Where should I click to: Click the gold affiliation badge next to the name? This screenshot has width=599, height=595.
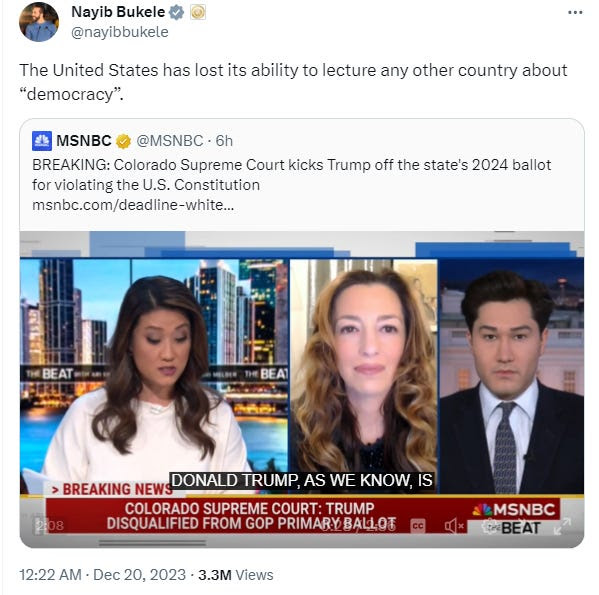pyautogui.click(x=198, y=12)
